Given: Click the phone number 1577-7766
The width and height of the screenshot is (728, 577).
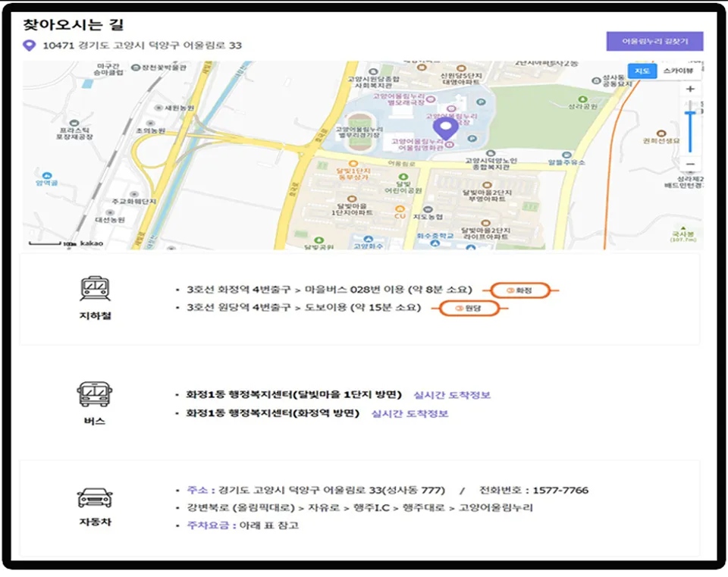Looking at the screenshot, I should (560, 491).
